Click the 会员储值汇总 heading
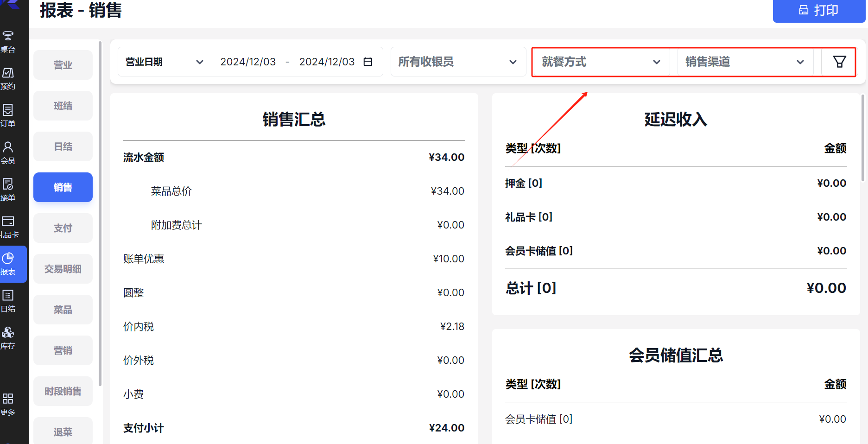The image size is (868, 444). (676, 355)
